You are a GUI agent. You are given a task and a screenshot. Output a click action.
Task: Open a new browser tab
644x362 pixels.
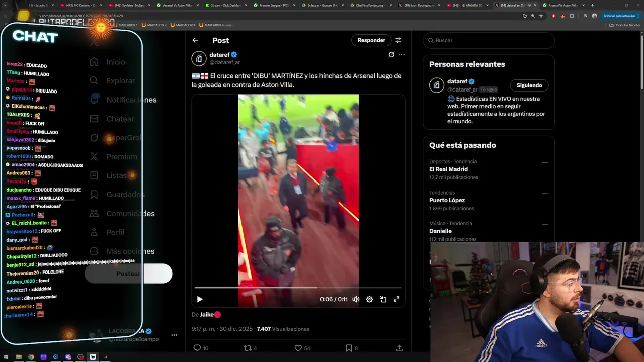[592, 5]
